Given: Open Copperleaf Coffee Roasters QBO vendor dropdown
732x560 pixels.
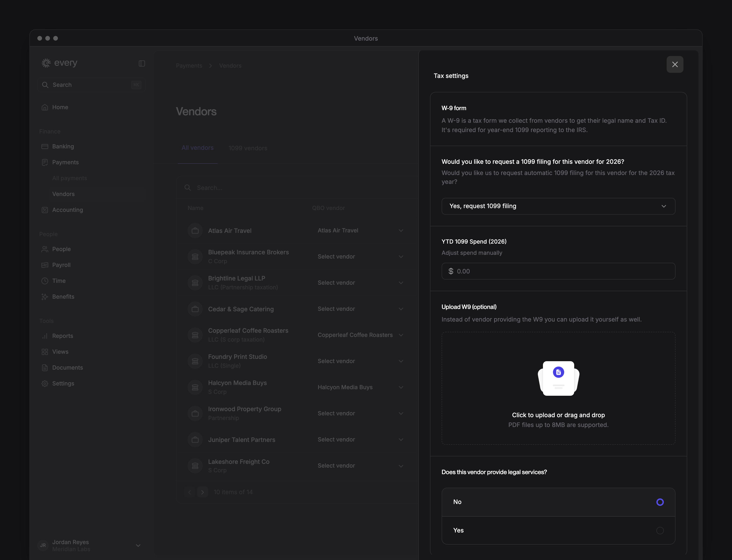Looking at the screenshot, I should [361, 335].
